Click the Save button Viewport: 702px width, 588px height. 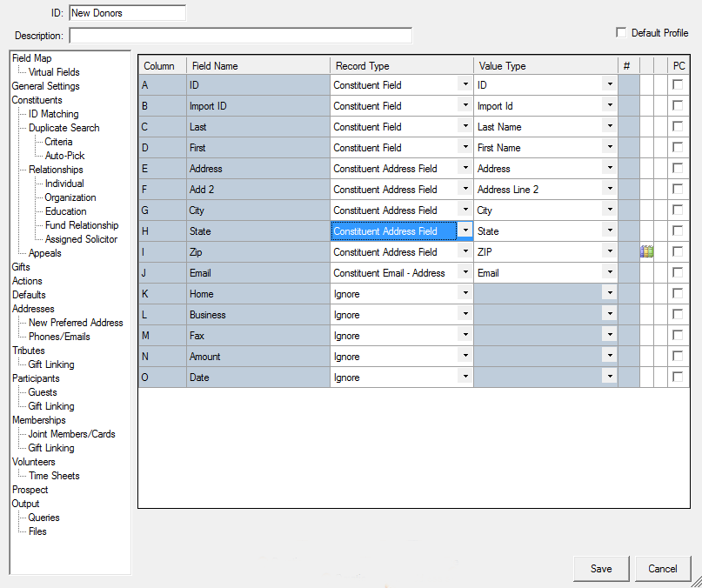[x=601, y=569]
